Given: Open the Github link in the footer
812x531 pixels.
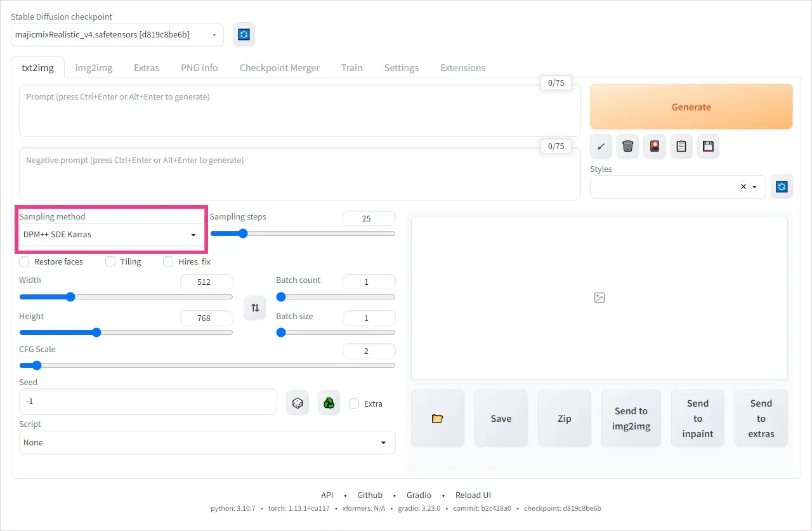Looking at the screenshot, I should pos(370,495).
